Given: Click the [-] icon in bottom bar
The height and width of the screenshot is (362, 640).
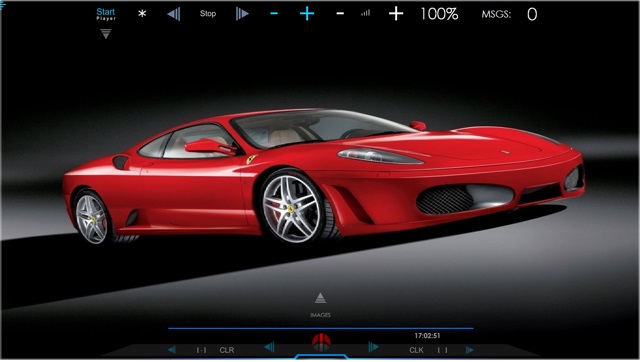Looking at the screenshot, I should (x=201, y=350).
